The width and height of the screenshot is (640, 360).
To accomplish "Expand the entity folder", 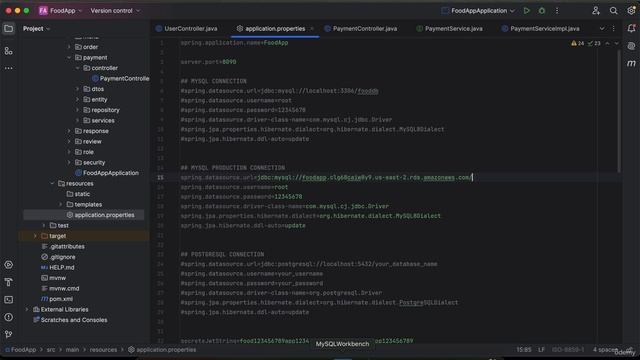I will pos(77,100).
